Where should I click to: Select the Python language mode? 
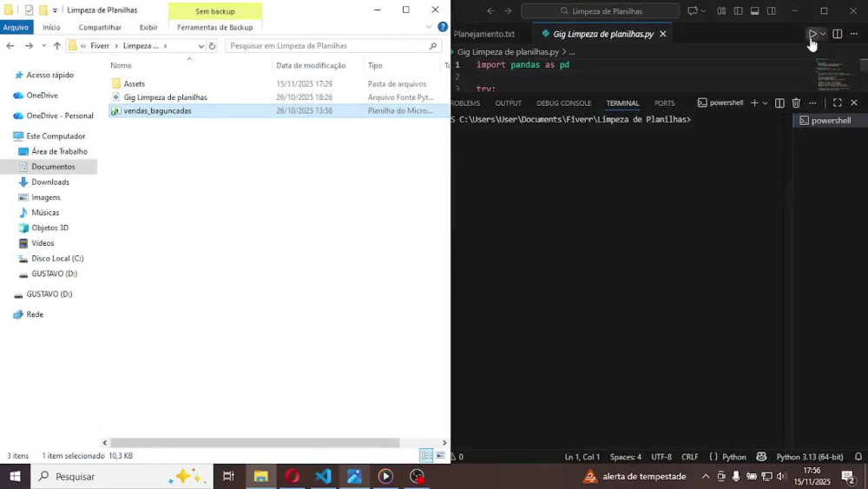pos(734,457)
